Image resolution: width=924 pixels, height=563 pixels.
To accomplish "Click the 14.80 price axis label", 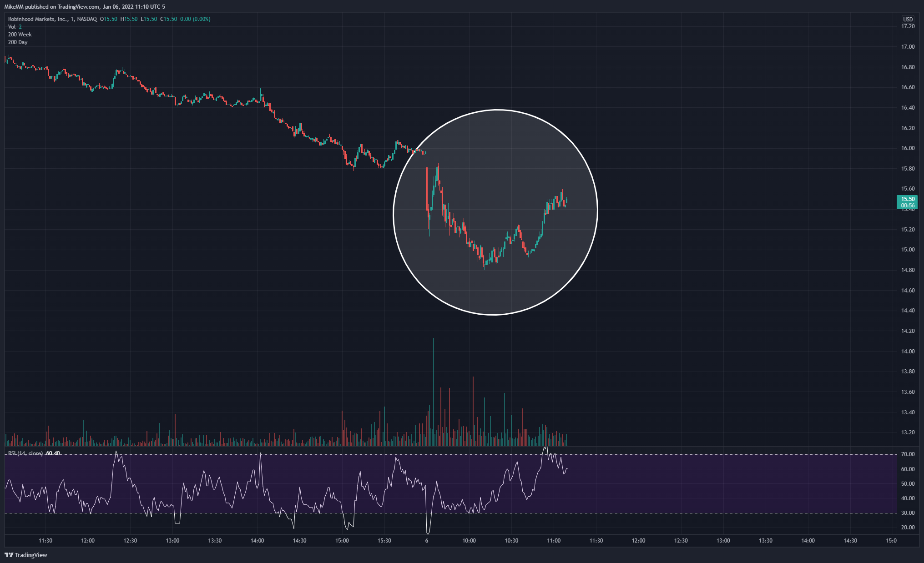I will 908,270.
